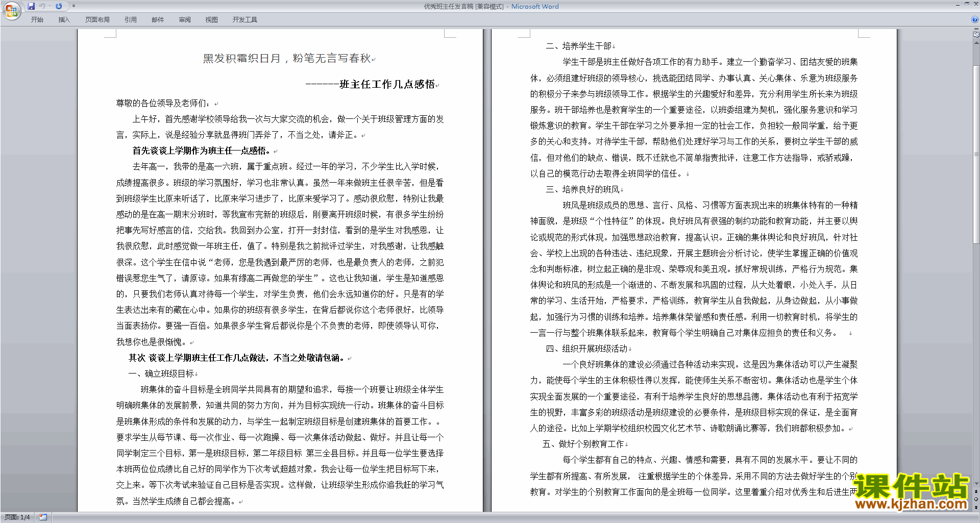The height and width of the screenshot is (523, 980).
Task: Click the Redo/Repeat icon
Action: pos(59,6)
